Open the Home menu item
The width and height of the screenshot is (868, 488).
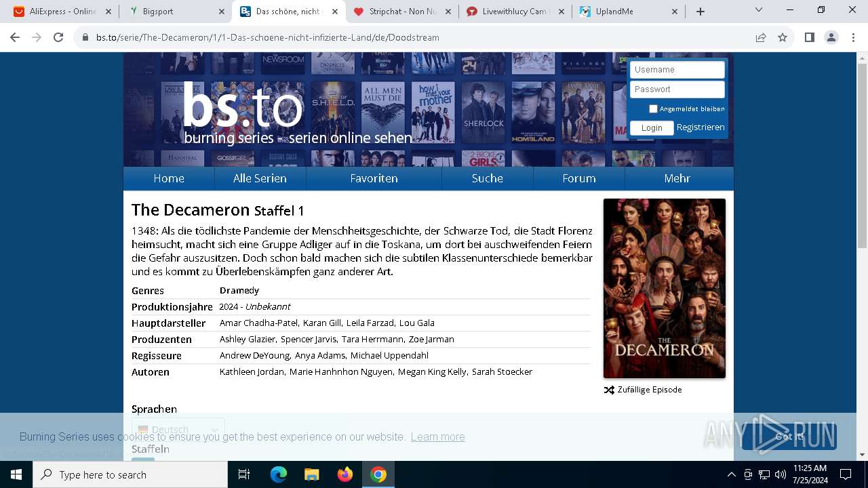tap(169, 178)
